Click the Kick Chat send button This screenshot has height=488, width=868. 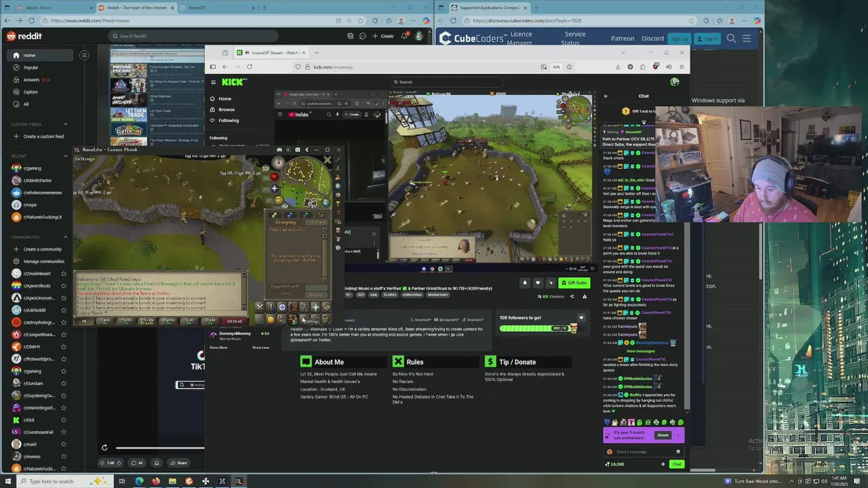676,464
